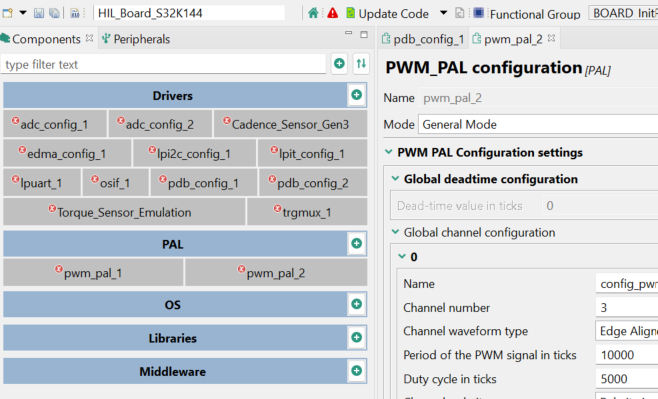
Task: Switch to the pdb_config_1 editor tab
Action: click(423, 39)
